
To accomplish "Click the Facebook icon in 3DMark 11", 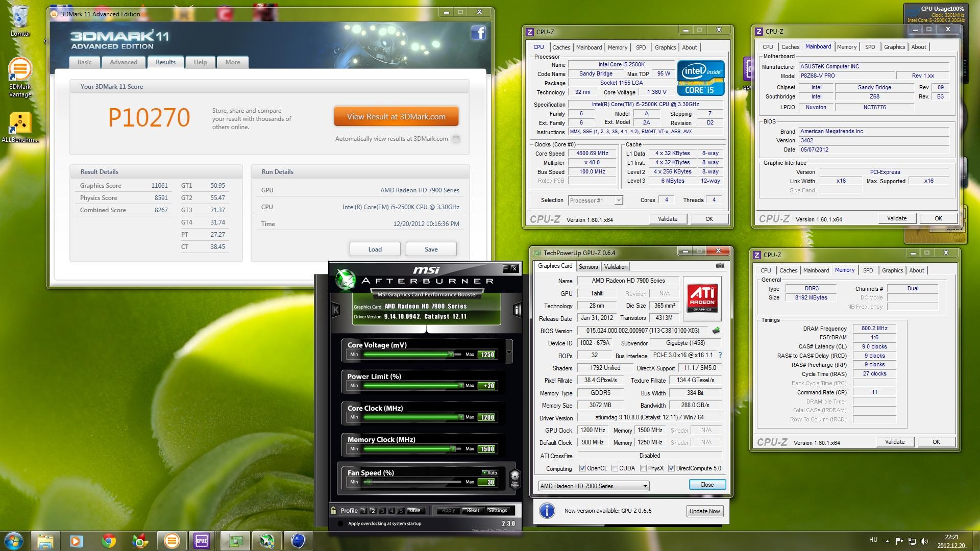I will (478, 33).
